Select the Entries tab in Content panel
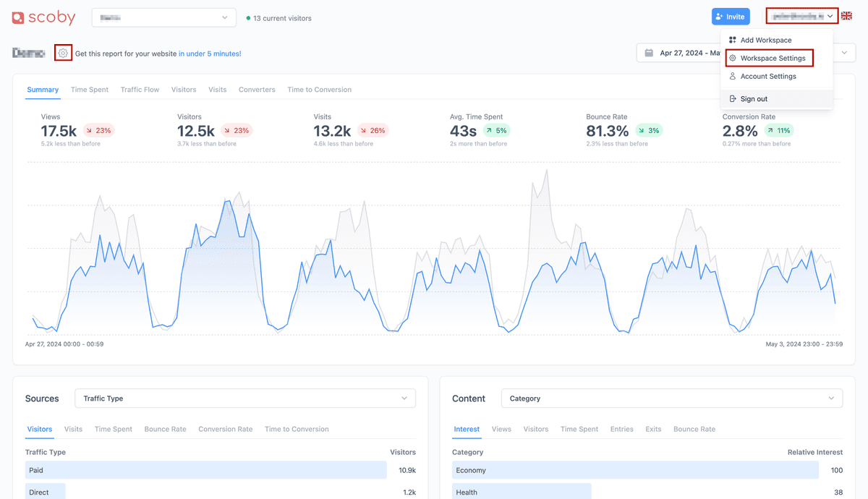Screen dimensions: 868x499 pyautogui.click(x=622, y=429)
